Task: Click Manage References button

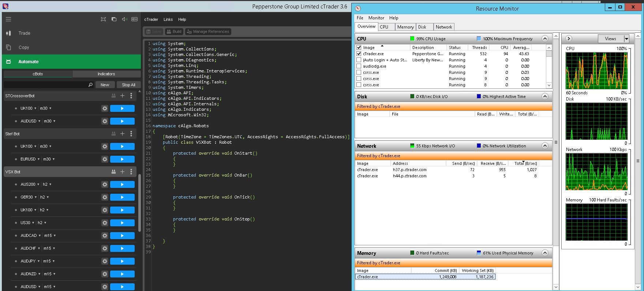Action: pyautogui.click(x=208, y=32)
